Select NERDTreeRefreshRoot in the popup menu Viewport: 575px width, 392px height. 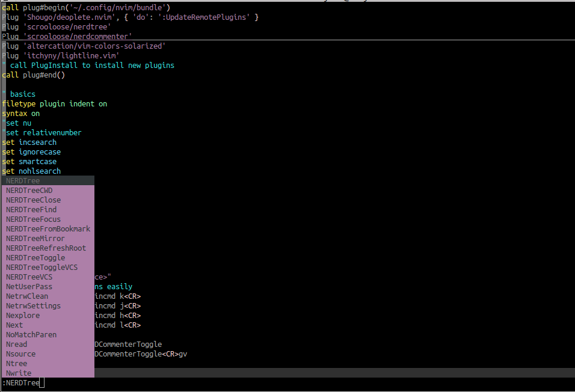pos(46,248)
